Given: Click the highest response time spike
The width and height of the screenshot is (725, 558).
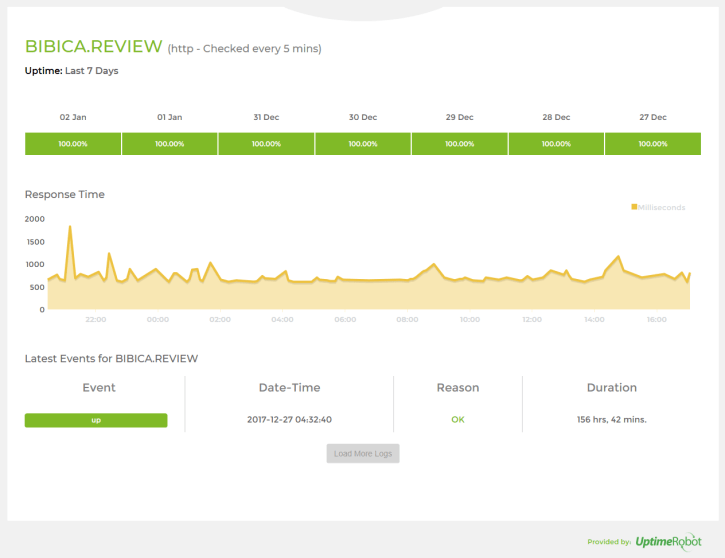Looking at the screenshot, I should [70, 227].
